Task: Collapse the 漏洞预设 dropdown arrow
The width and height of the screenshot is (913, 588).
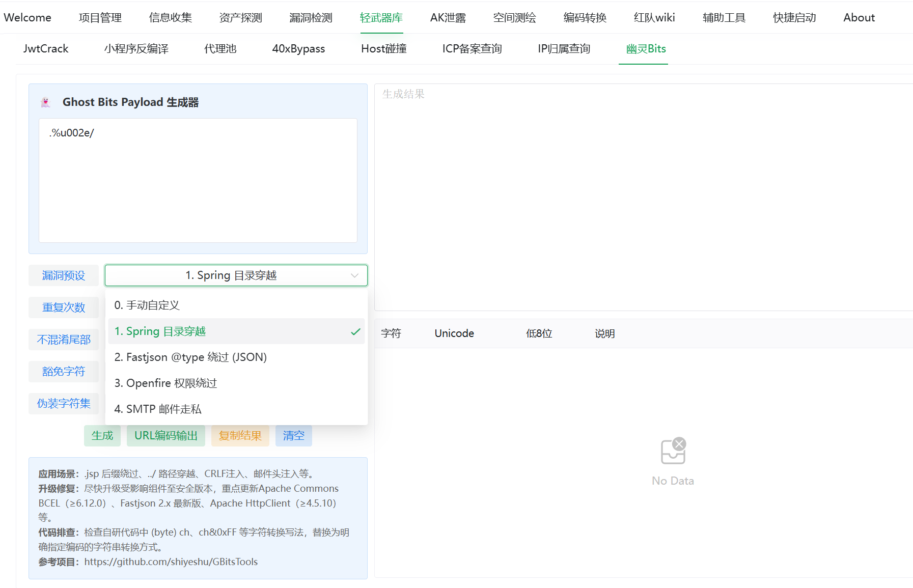Action: (x=354, y=275)
